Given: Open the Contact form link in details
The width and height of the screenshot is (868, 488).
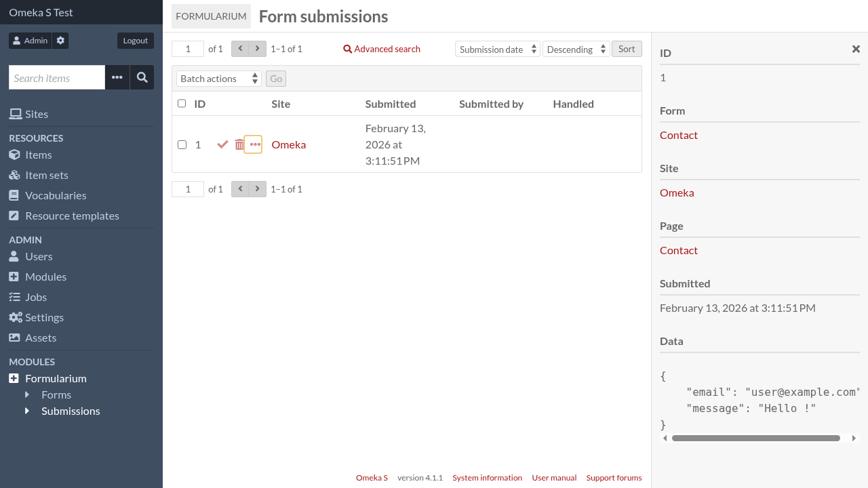Looking at the screenshot, I should (x=678, y=135).
